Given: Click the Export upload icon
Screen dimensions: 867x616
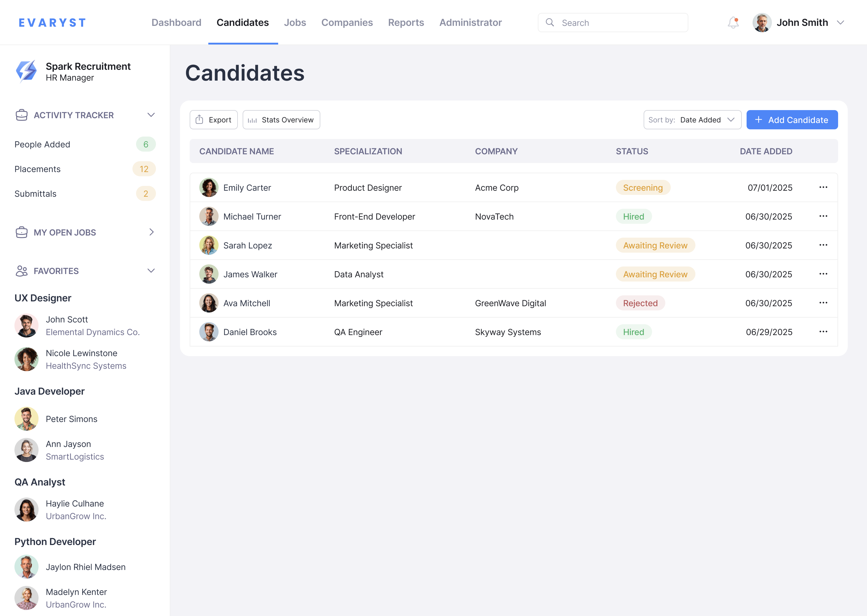Looking at the screenshot, I should [199, 119].
